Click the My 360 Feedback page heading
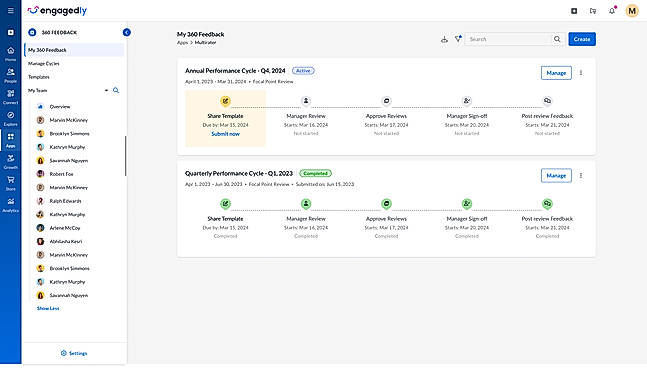 (201, 34)
